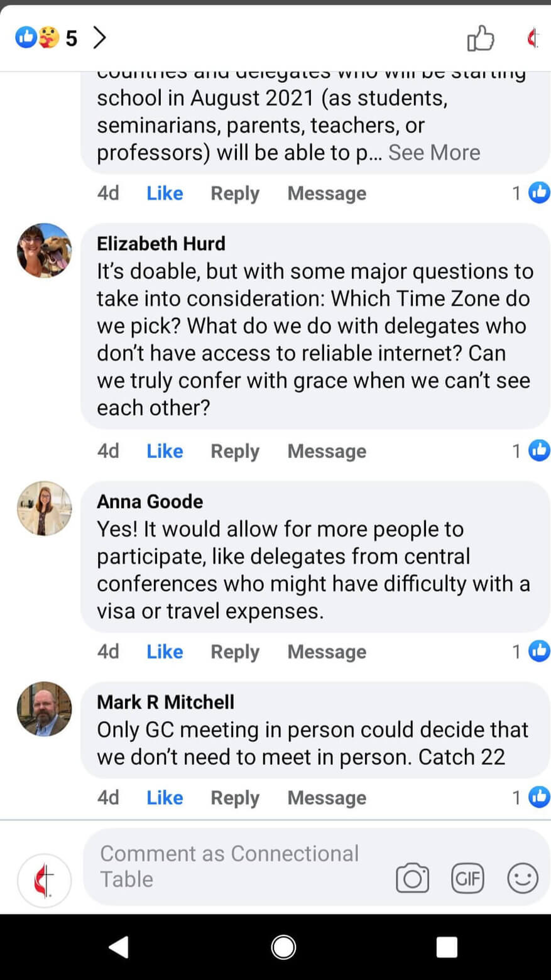Open the camera icon to attach a photo
This screenshot has width=551, height=980.
(x=414, y=876)
